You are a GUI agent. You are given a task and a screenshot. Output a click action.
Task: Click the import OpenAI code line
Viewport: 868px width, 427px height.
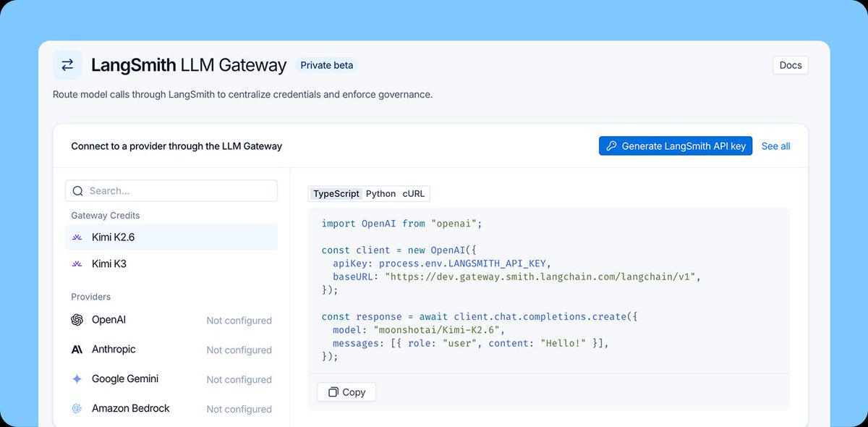(401, 224)
